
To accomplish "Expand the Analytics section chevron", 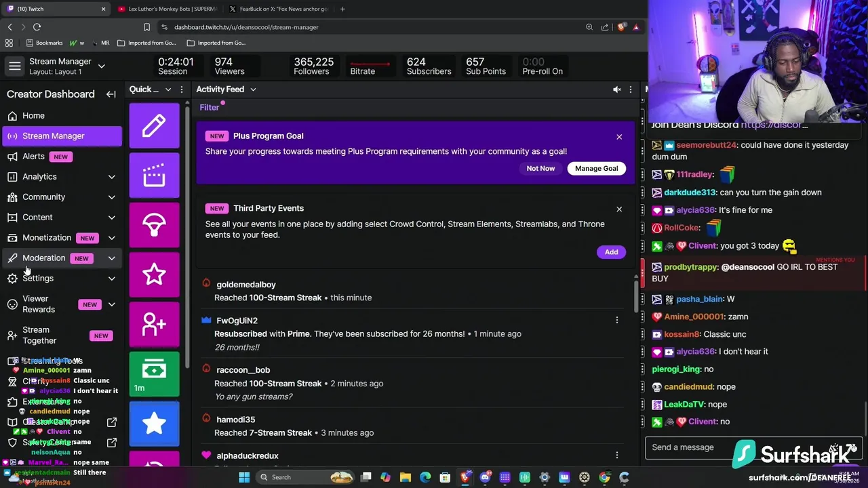I will [111, 177].
